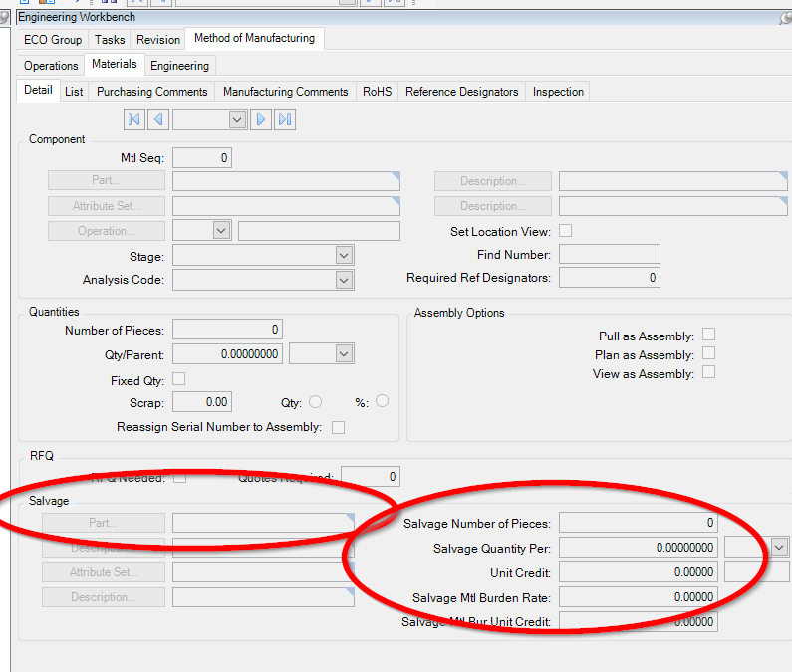This screenshot has width=792, height=672.
Task: Click Description... button beside part description field
Action: pos(493,181)
